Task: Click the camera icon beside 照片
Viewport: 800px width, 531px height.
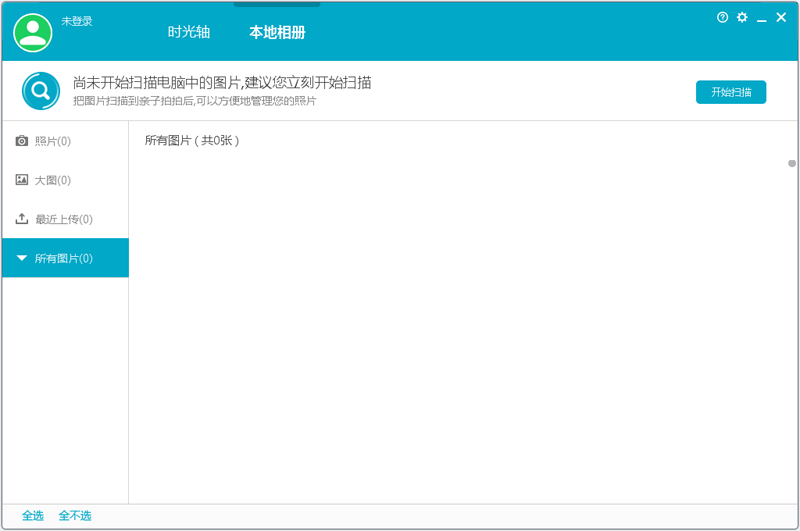Action: point(22,141)
